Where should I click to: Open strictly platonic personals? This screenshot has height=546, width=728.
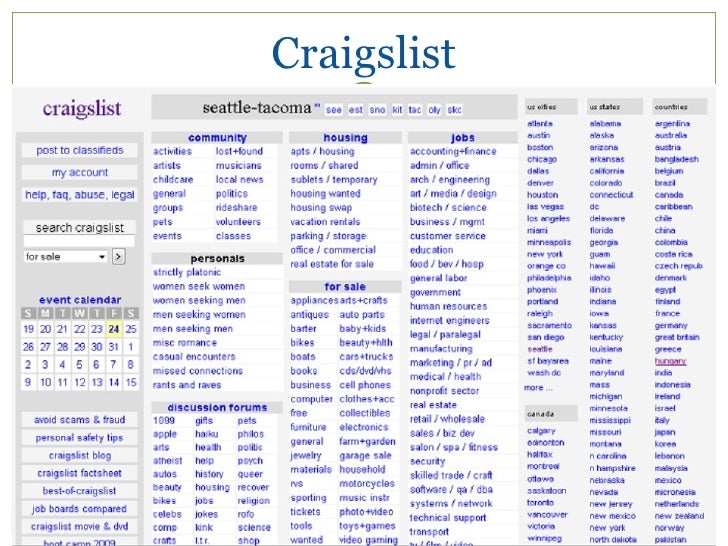click(187, 273)
